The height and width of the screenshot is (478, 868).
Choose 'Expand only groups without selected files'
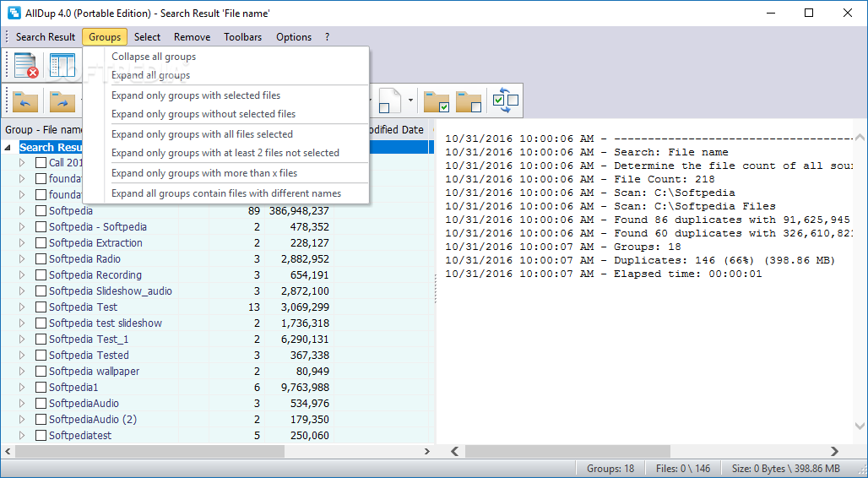[225, 114]
